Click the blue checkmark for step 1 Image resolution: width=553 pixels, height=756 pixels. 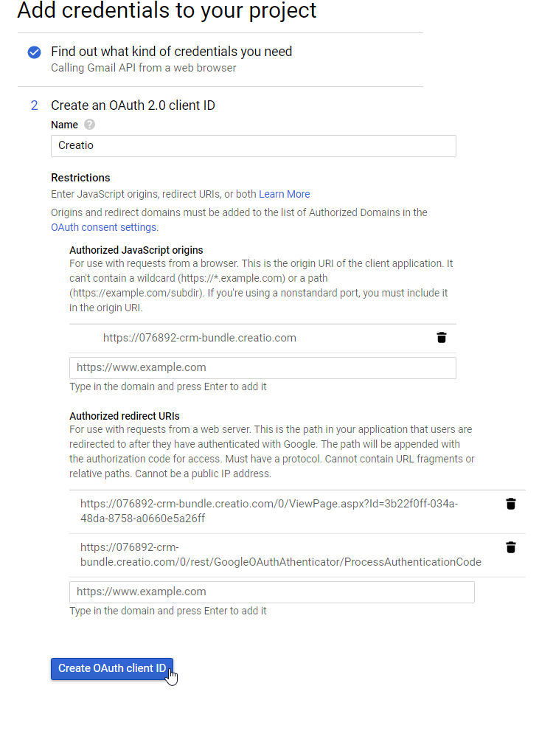(x=33, y=52)
